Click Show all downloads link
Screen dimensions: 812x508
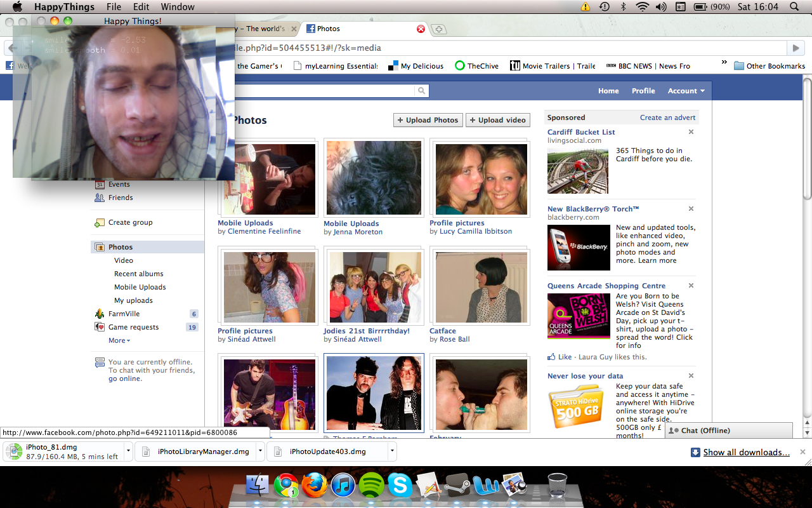click(746, 452)
